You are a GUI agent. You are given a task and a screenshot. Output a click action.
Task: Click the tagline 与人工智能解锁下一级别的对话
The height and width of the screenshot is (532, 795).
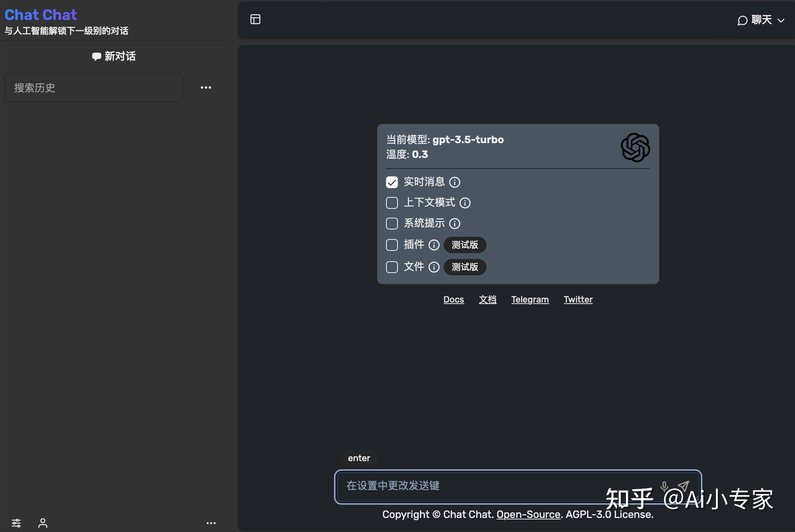tap(66, 31)
